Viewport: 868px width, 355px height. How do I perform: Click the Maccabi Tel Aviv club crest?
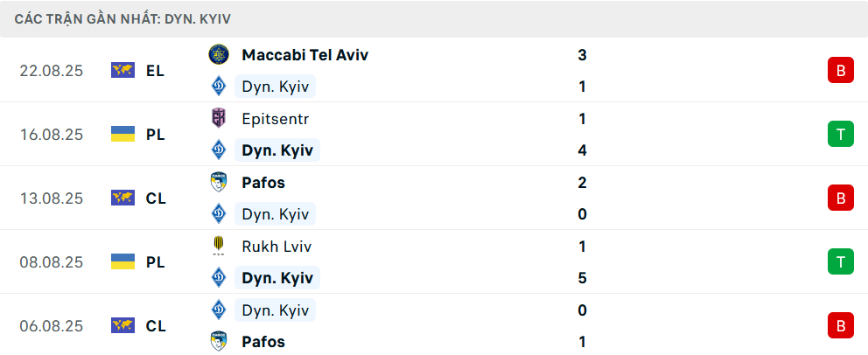coord(218,55)
